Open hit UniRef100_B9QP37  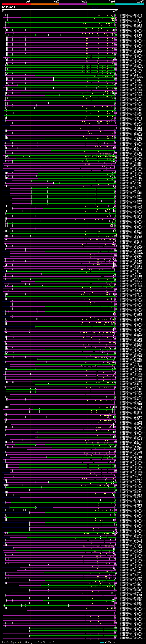131,27
